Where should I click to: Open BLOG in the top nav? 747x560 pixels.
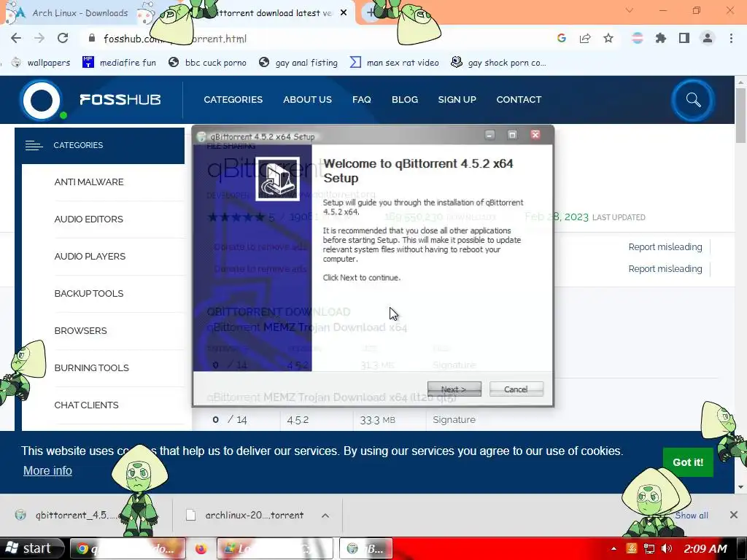click(x=404, y=99)
